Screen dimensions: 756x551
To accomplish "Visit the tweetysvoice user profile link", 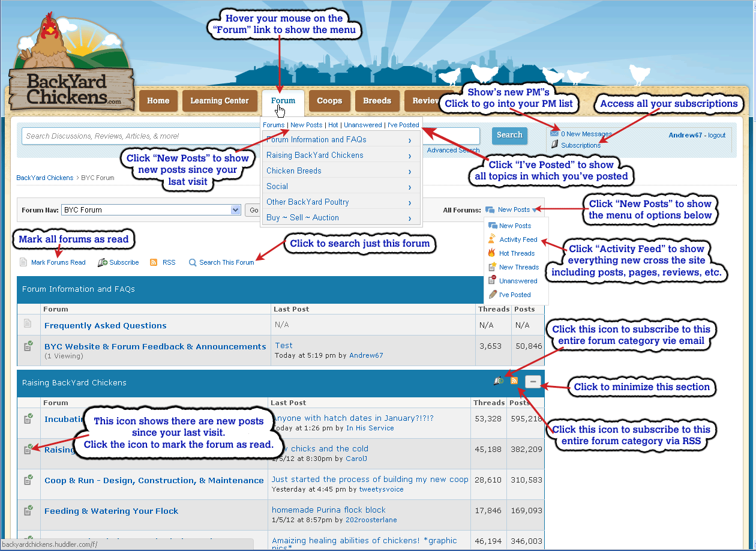I will point(382,489).
